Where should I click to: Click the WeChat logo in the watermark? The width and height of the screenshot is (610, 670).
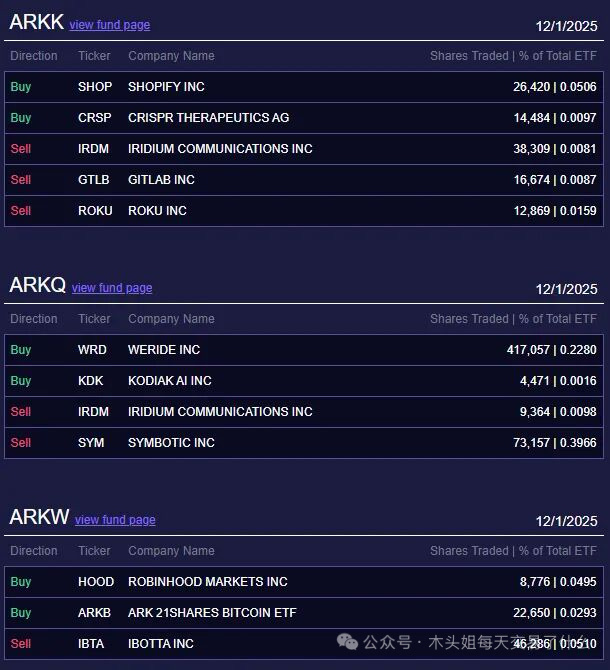347,641
